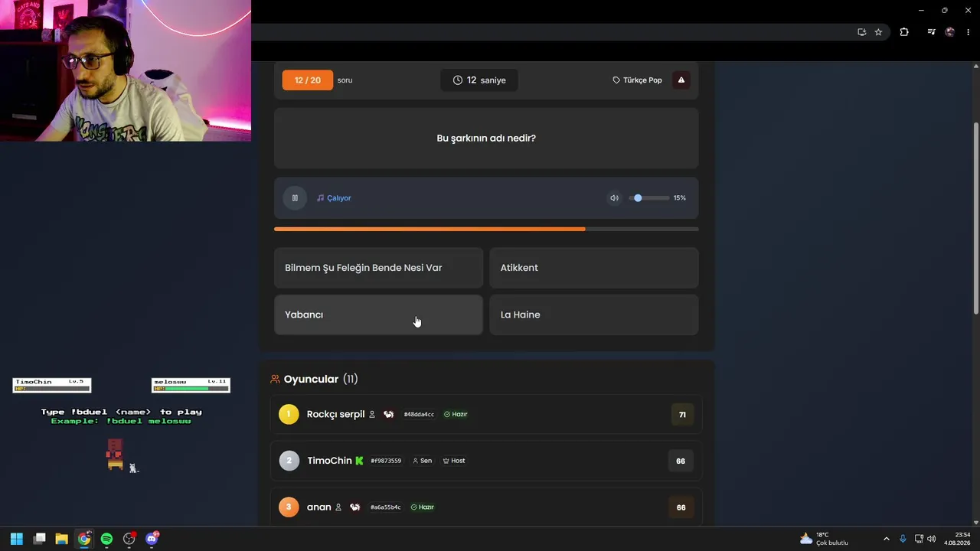
Task: Choose answer Bilmem Şu Feleğin Bende Nesi Var
Action: coord(378,268)
